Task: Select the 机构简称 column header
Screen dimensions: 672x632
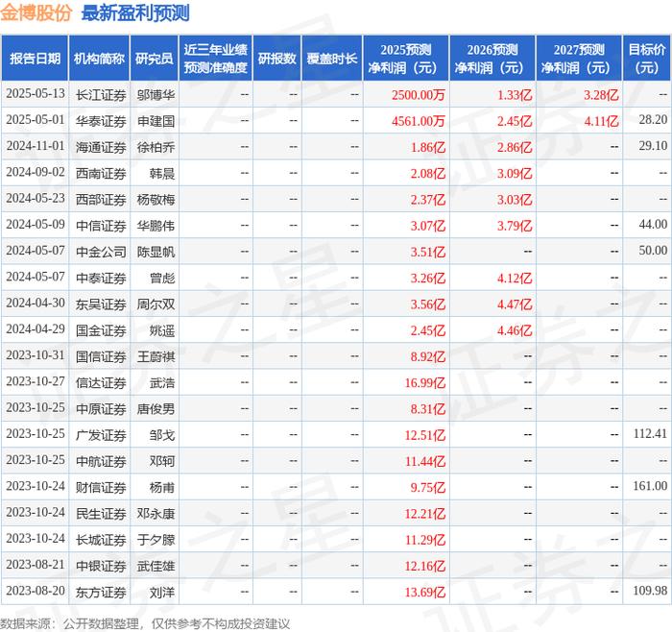Action: (99, 59)
